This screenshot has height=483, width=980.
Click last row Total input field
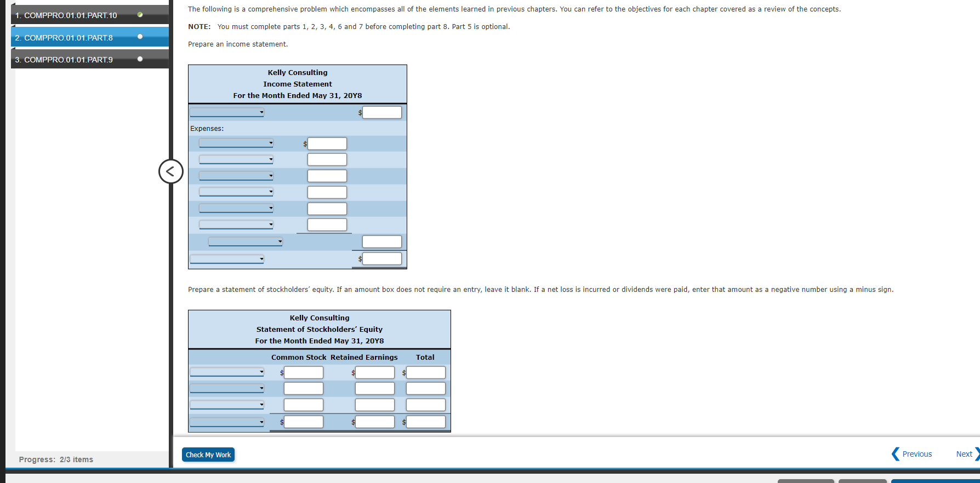click(426, 422)
